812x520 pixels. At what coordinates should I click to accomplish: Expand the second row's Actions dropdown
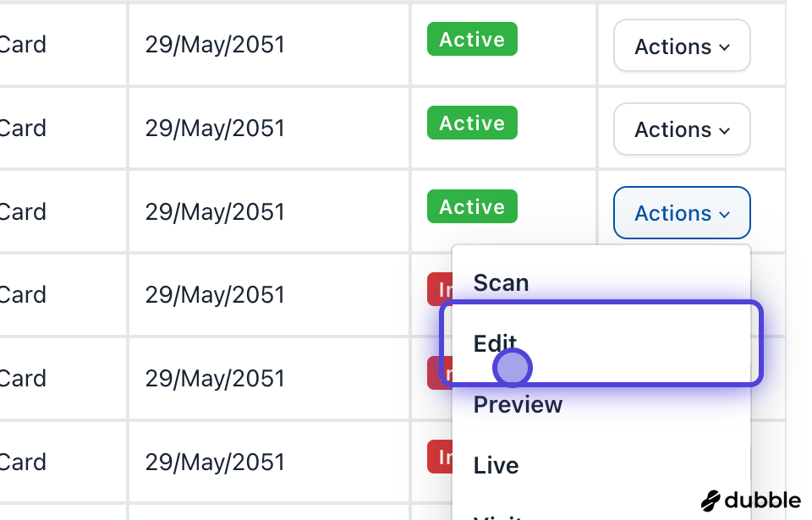pyautogui.click(x=682, y=129)
